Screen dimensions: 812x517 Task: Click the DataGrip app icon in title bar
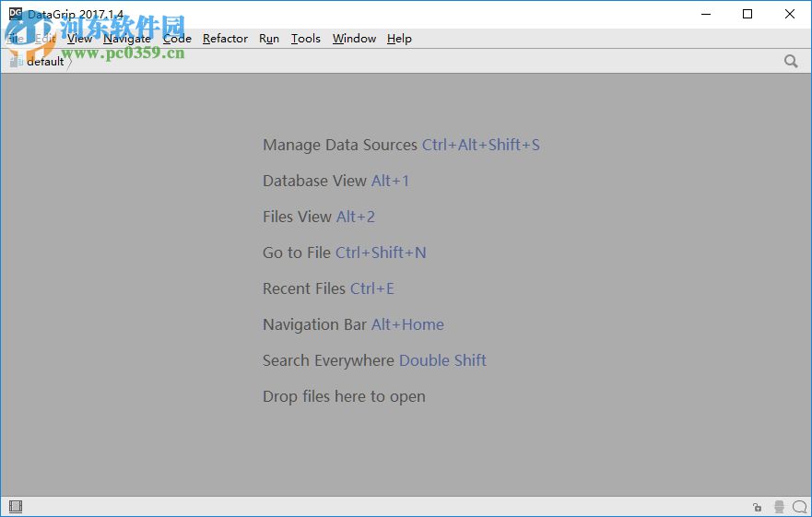[16, 14]
